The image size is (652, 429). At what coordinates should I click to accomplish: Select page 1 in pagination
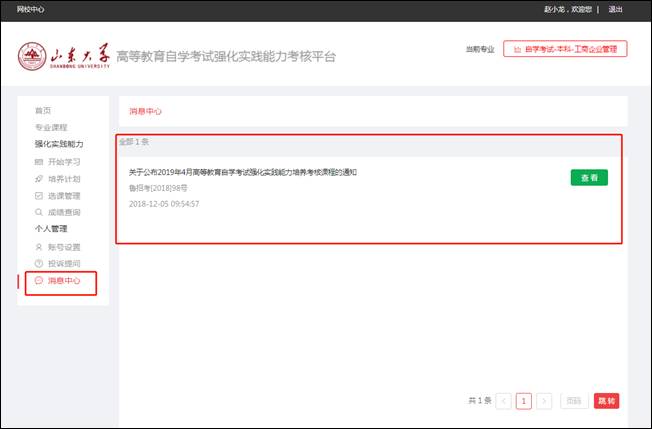524,401
